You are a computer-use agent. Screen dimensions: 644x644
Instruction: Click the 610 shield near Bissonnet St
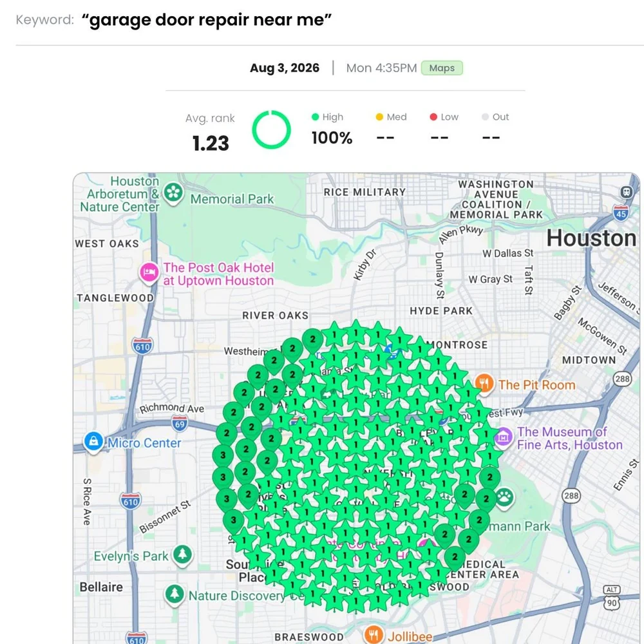click(131, 501)
